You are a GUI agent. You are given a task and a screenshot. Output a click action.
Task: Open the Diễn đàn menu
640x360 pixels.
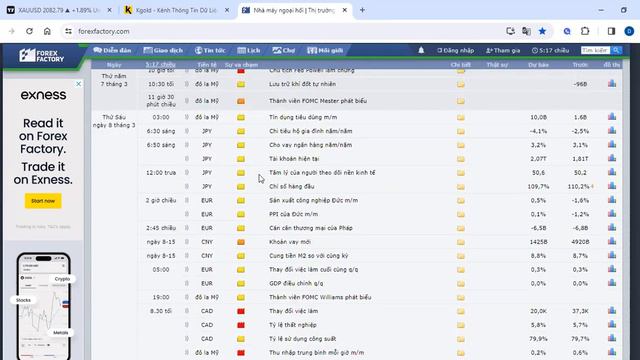(x=112, y=50)
